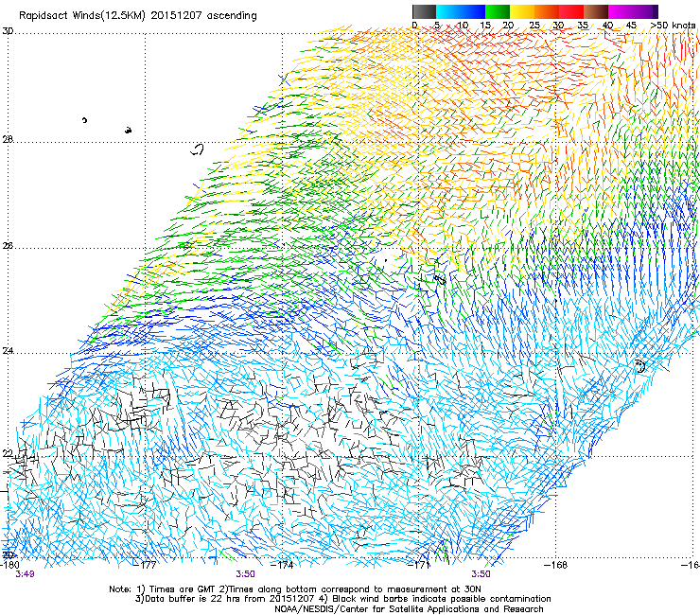Click the '35' legend speed label
Image resolution: width=700 pixels, height=615 pixels.
tap(583, 25)
